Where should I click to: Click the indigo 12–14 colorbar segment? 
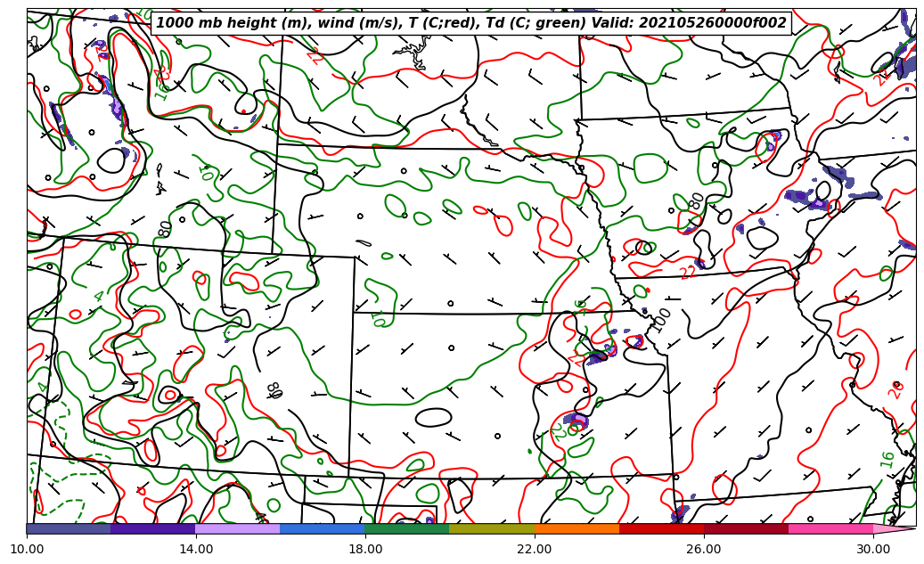coord(152,528)
